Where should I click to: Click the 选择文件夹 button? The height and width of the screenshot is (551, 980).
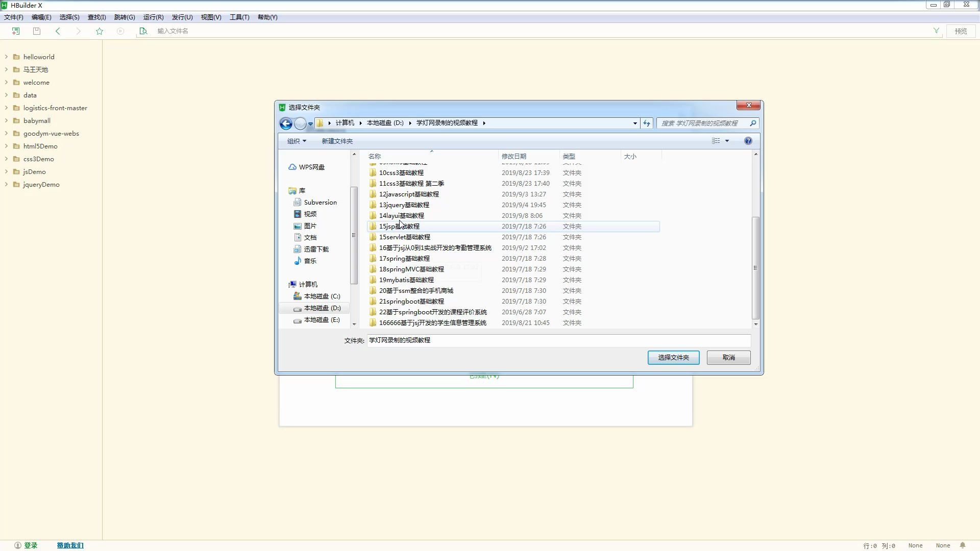[x=673, y=358]
